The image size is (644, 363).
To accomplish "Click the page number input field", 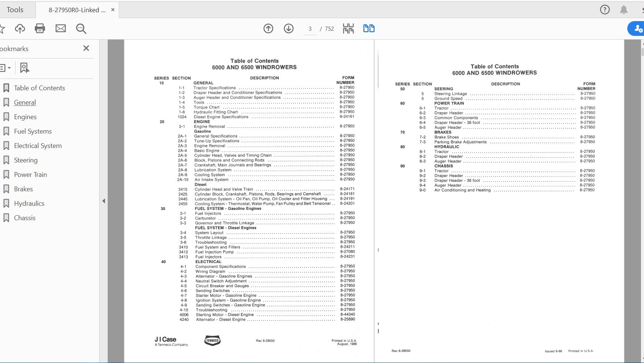I will pos(310,29).
